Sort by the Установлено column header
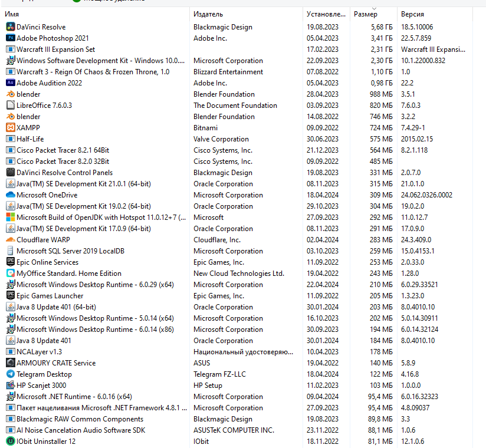Viewport: 486px width, 448px height. coord(326,14)
